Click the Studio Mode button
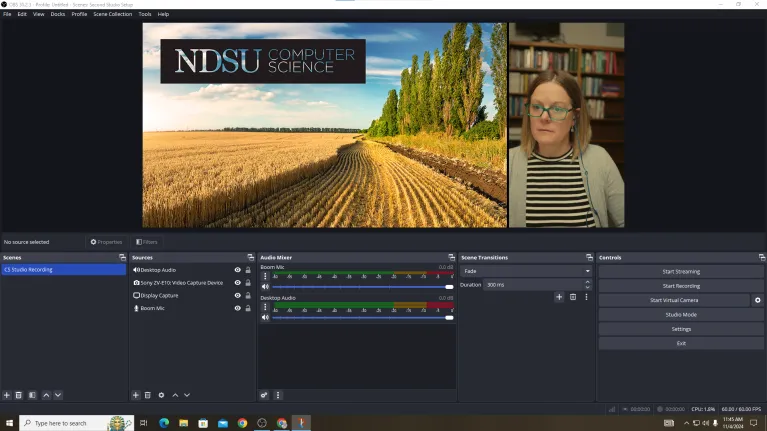The height and width of the screenshot is (431, 767). pos(680,315)
